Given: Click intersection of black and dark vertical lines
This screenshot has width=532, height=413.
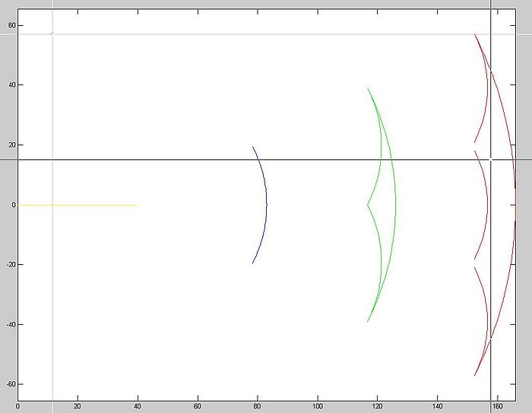Looking at the screenshot, I should coord(491,159).
